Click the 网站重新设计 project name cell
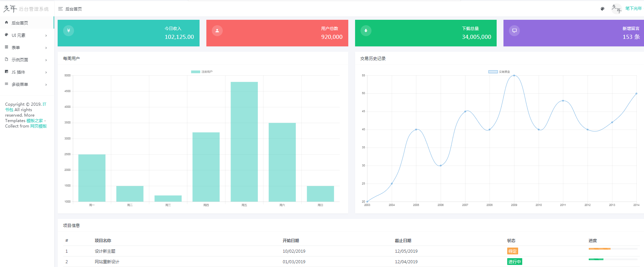Viewport: 644px width, 267px height. click(107, 262)
